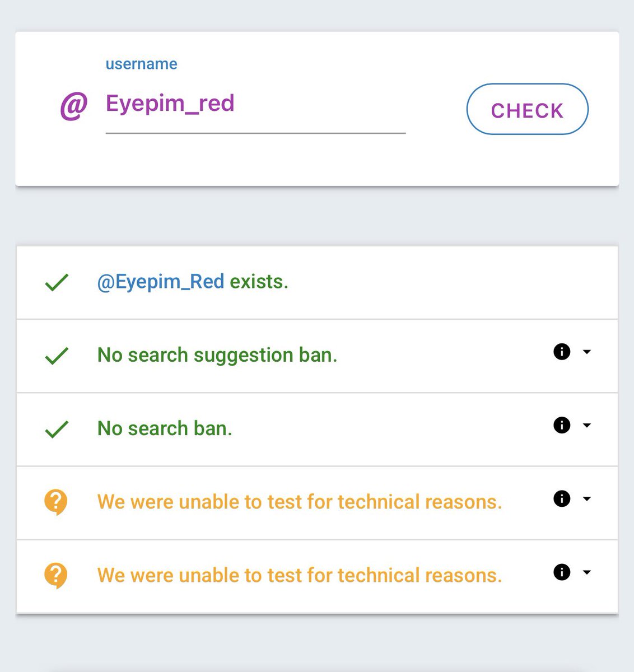Click green checkmark beside No search ban
The width and height of the screenshot is (634, 672).
57,429
